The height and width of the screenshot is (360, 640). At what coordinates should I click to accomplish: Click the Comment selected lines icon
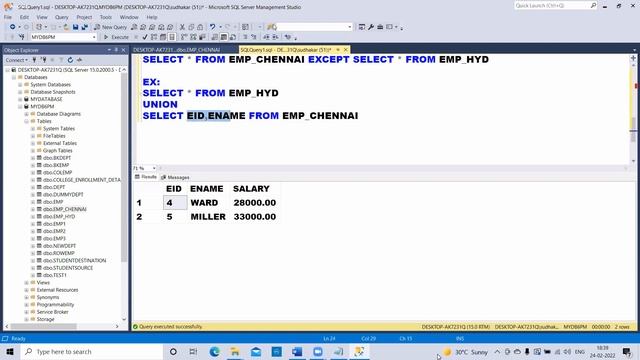coord(245,37)
